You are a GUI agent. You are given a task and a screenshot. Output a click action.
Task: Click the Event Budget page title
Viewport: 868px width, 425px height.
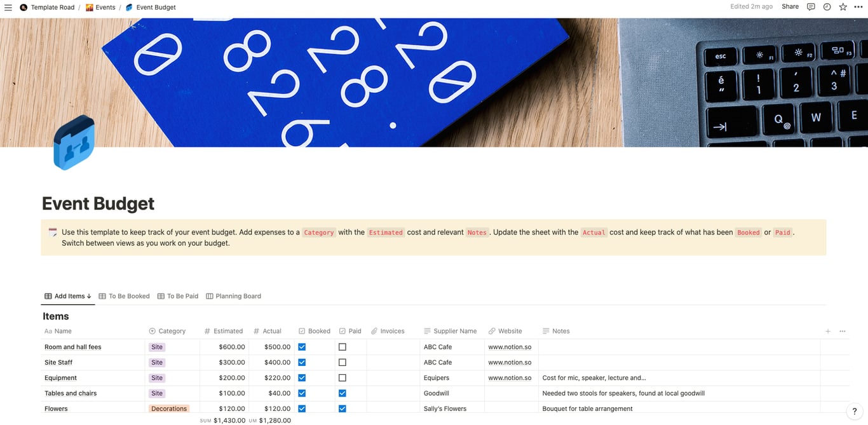tap(98, 203)
